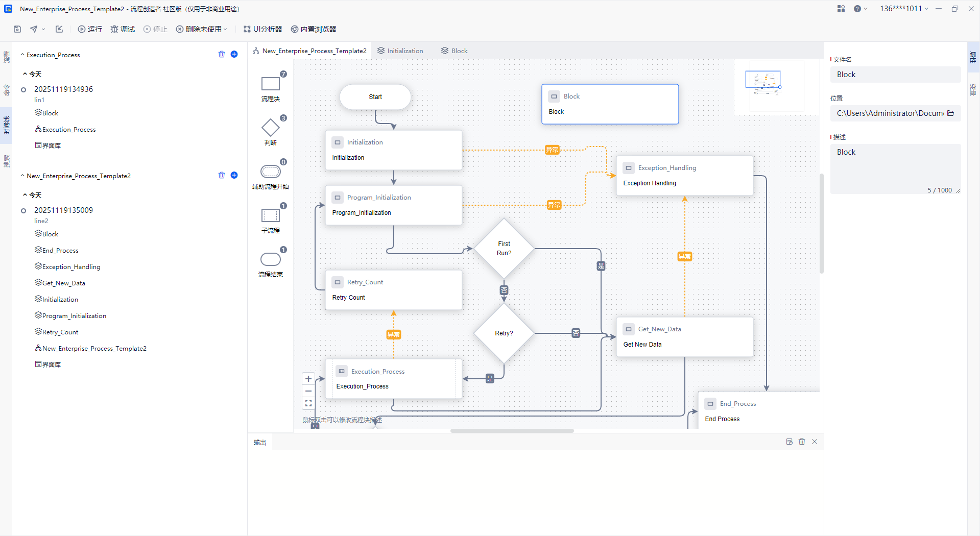Click the folder browse icon in 位置 field

pos(950,113)
